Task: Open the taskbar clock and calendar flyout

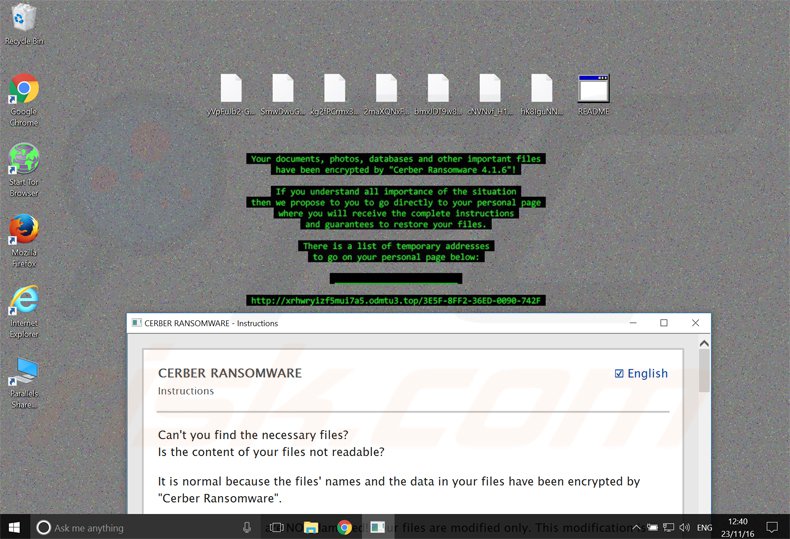Action: (x=739, y=527)
